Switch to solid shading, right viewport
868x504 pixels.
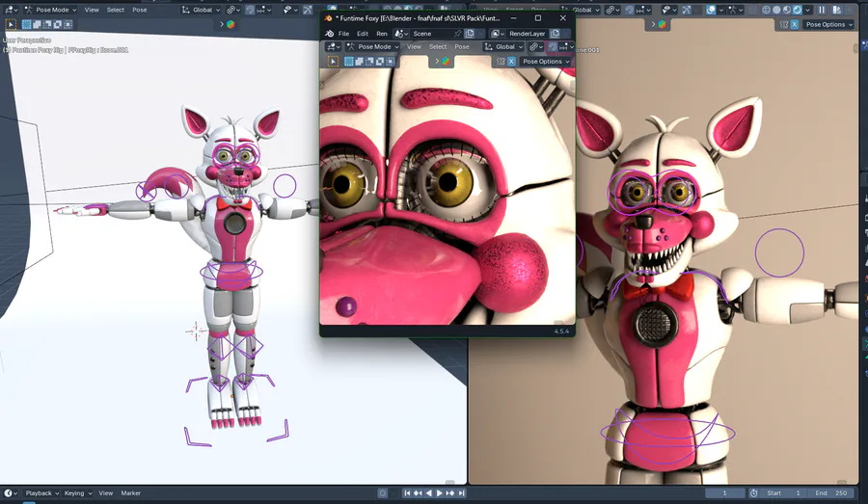tap(776, 10)
